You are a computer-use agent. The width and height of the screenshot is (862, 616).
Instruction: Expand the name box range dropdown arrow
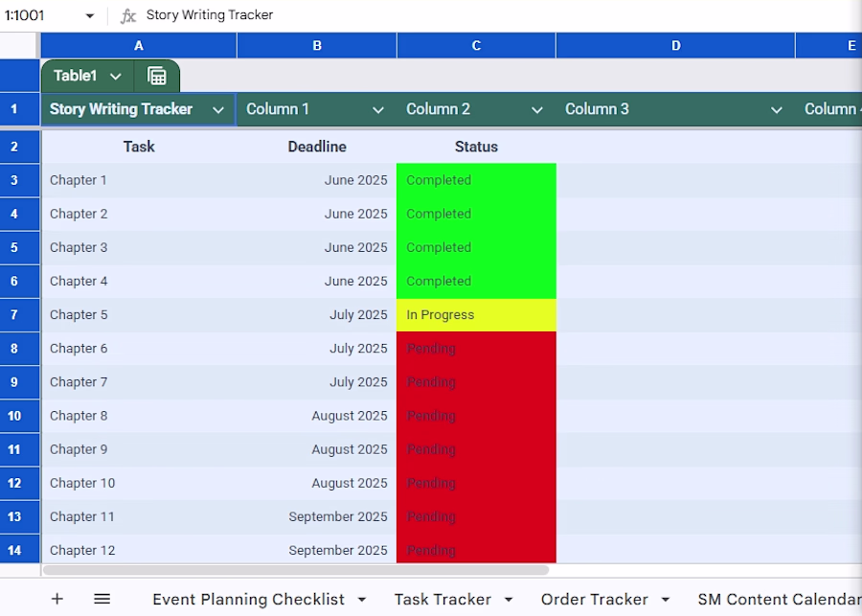coord(90,15)
